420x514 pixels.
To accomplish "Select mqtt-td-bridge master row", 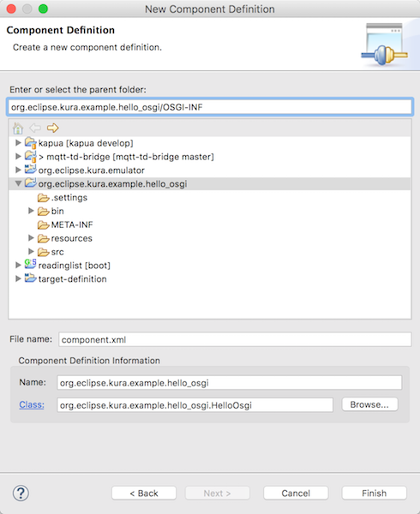I will coord(210,157).
